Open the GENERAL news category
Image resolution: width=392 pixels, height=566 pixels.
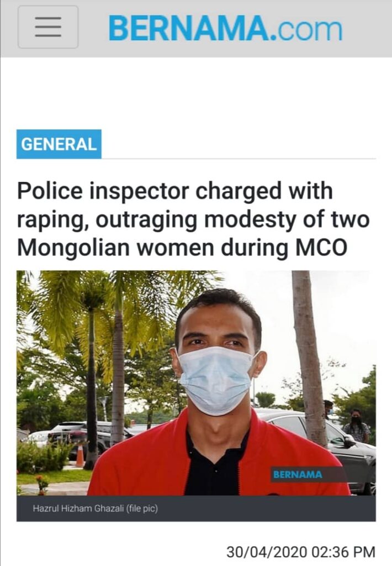pyautogui.click(x=59, y=144)
